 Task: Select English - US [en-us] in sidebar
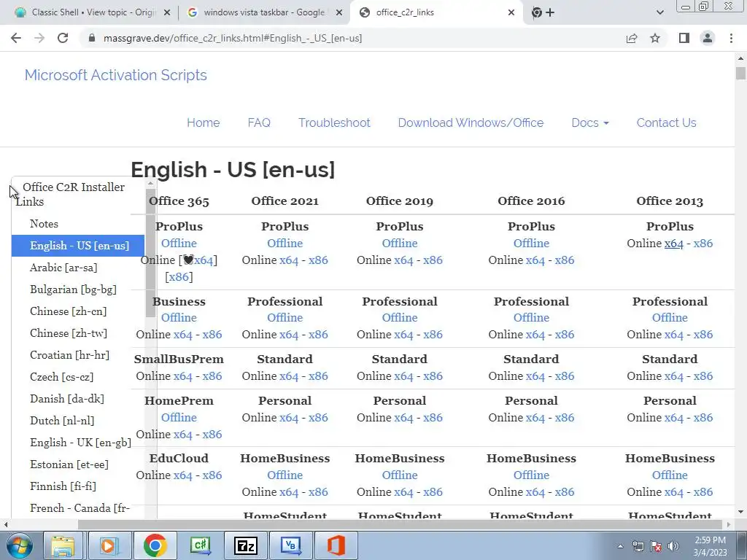[77, 246]
